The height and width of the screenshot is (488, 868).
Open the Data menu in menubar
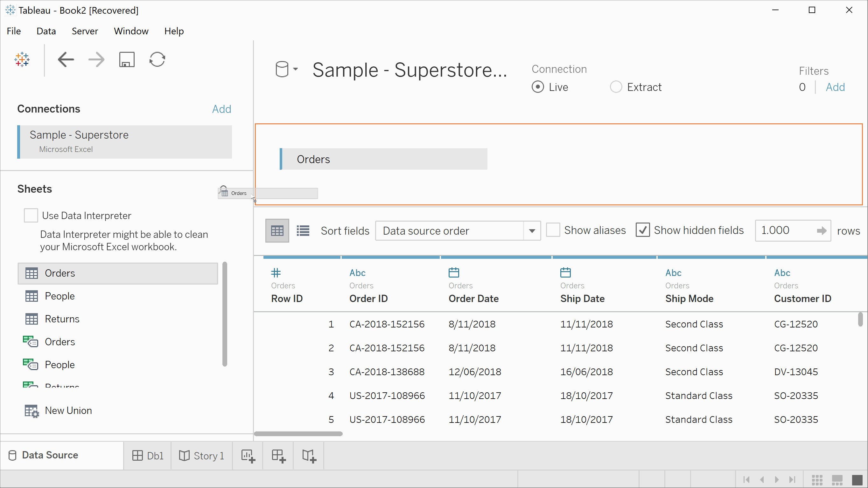46,31
